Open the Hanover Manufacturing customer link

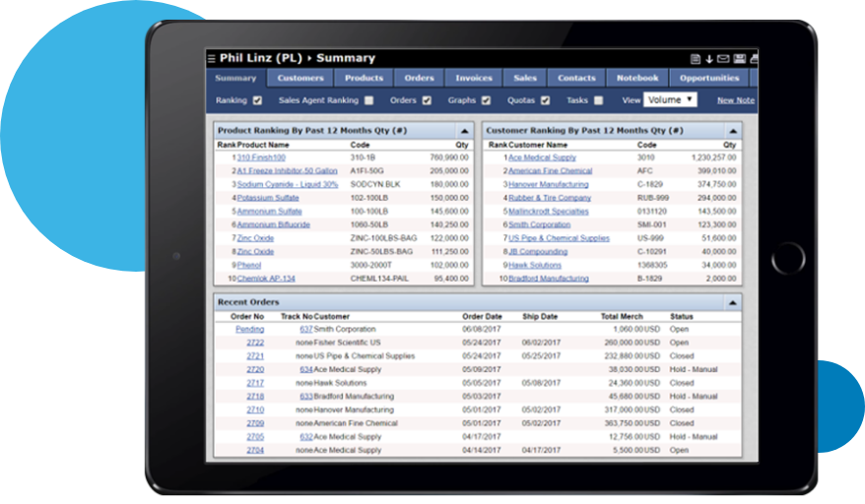pos(549,185)
